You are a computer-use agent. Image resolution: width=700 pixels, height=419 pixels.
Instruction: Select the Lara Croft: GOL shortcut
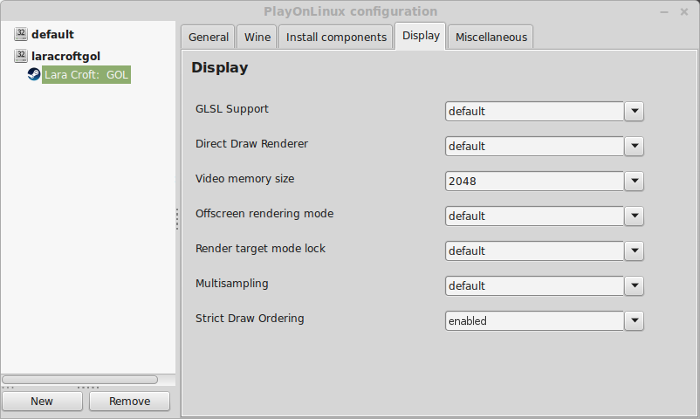[86, 75]
